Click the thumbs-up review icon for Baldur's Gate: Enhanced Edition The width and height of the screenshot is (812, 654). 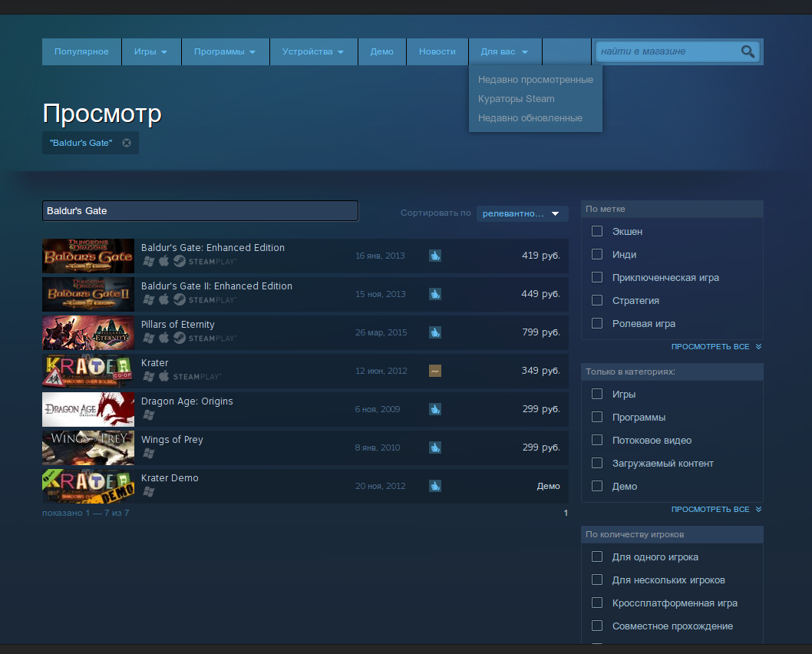click(435, 256)
